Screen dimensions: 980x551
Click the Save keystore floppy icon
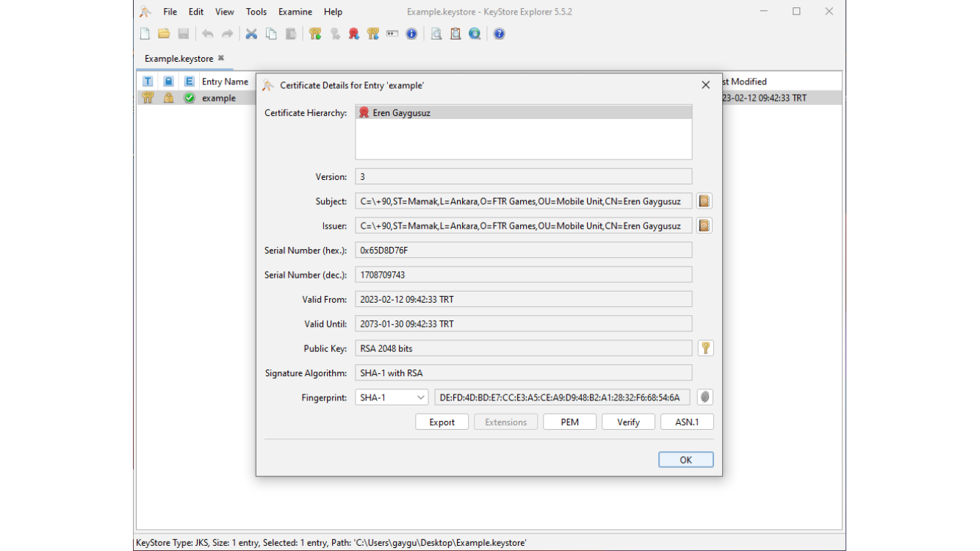[184, 34]
